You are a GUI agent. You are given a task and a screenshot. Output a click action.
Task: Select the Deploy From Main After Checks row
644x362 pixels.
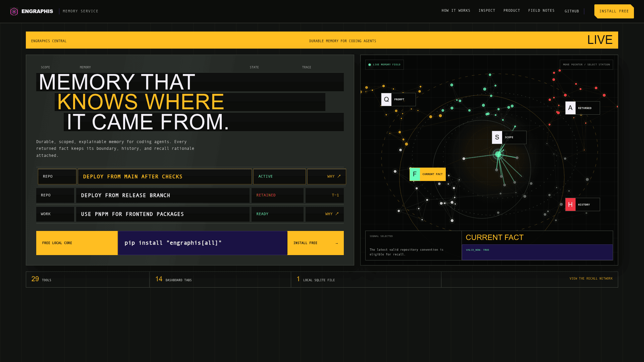click(x=192, y=177)
